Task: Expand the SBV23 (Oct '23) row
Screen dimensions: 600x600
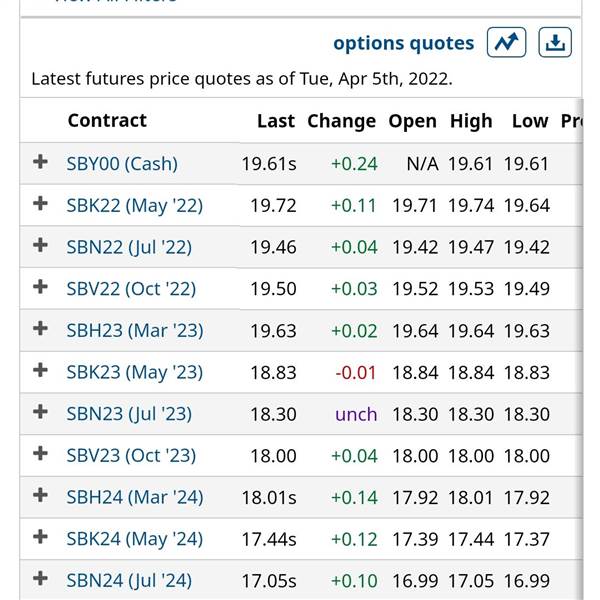Action: coord(40,454)
